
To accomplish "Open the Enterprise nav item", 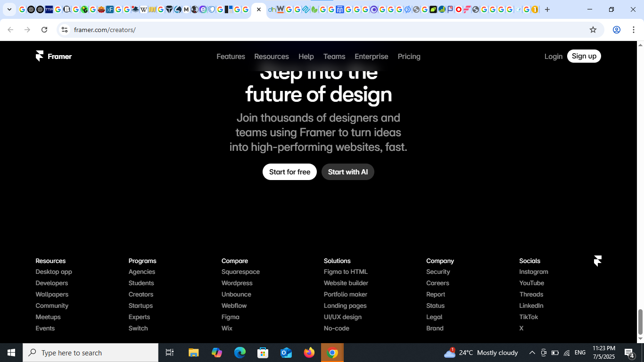I will 372,57.
